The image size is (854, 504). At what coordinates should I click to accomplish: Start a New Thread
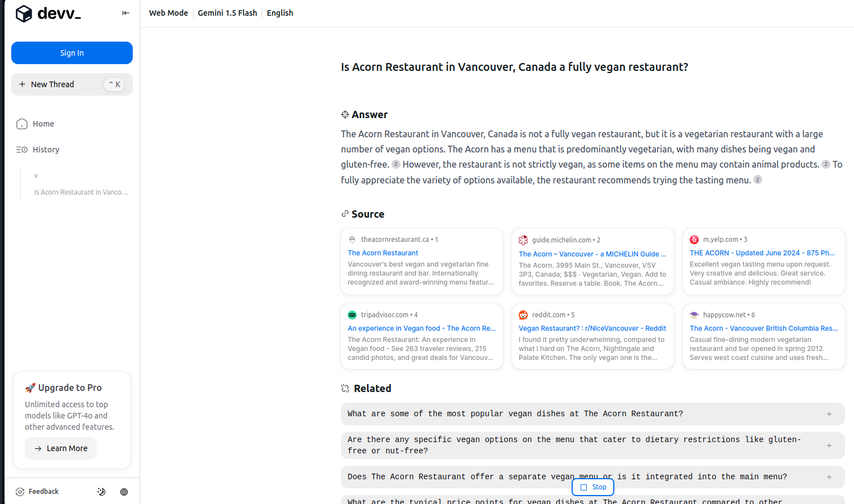coord(72,84)
